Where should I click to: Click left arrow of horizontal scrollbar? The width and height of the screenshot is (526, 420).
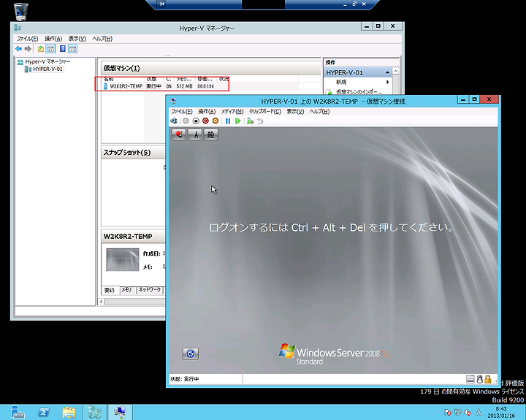tap(101, 302)
